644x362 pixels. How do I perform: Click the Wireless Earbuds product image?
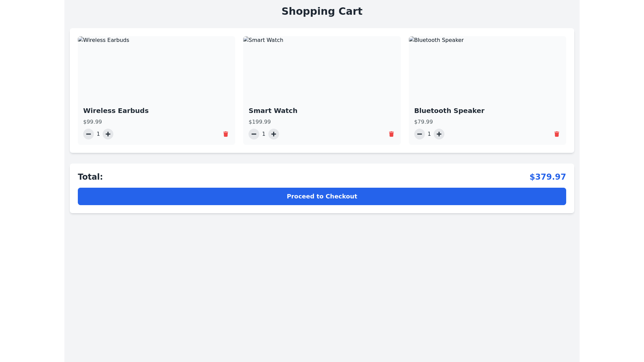tap(156, 68)
